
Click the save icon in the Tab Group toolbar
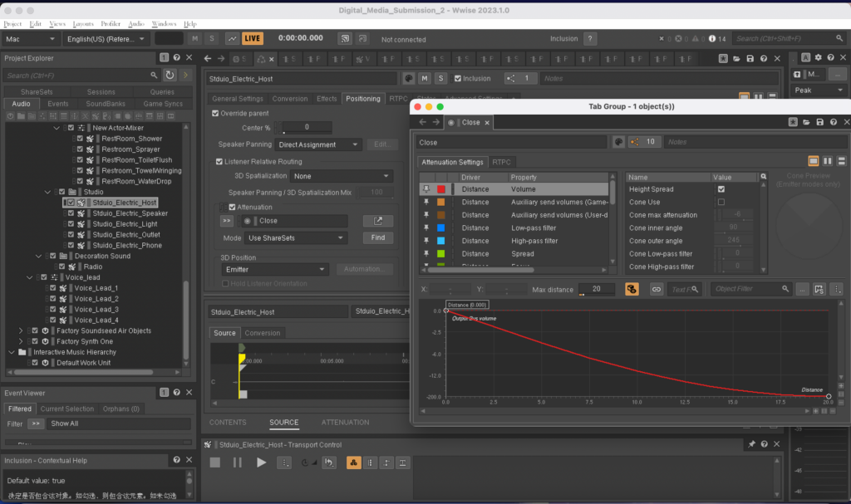point(819,122)
